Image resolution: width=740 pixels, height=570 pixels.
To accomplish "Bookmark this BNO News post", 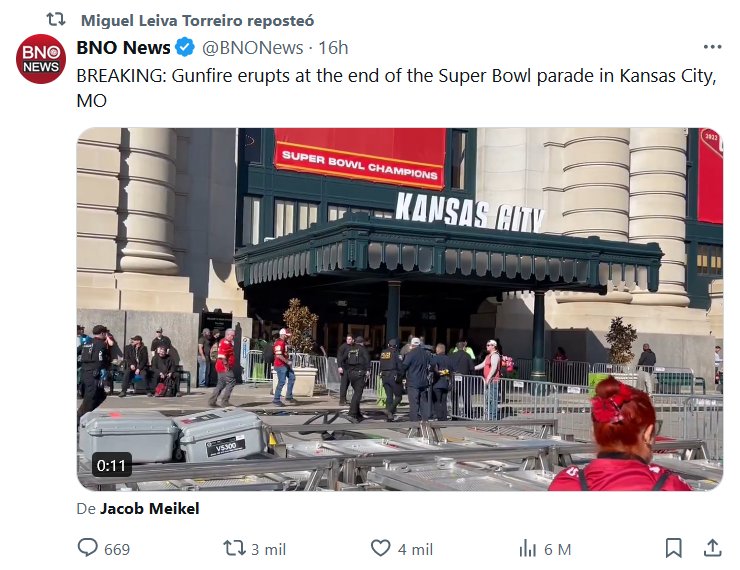I will (673, 548).
